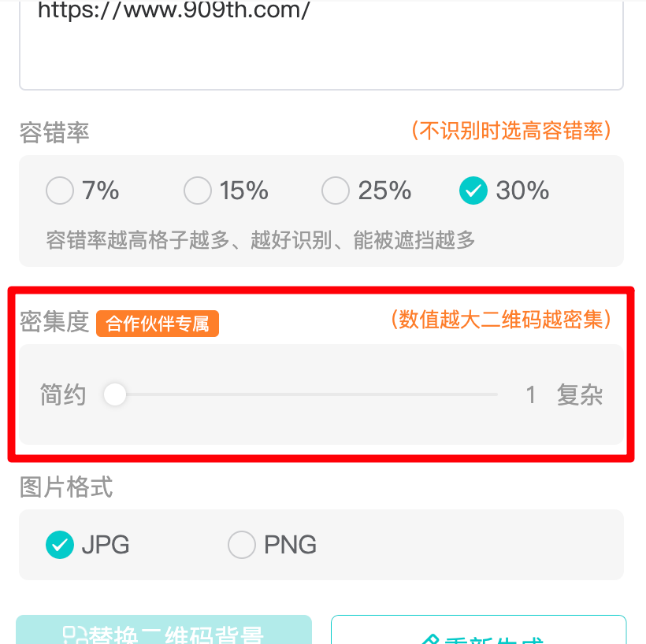This screenshot has width=646, height=644.
Task: Click the density value number 1
Action: (531, 394)
